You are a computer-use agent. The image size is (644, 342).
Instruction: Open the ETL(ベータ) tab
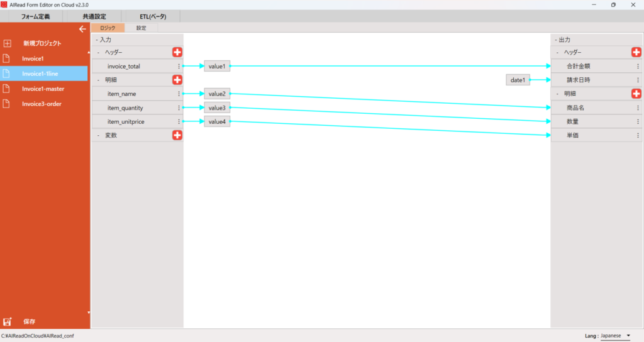tap(153, 16)
